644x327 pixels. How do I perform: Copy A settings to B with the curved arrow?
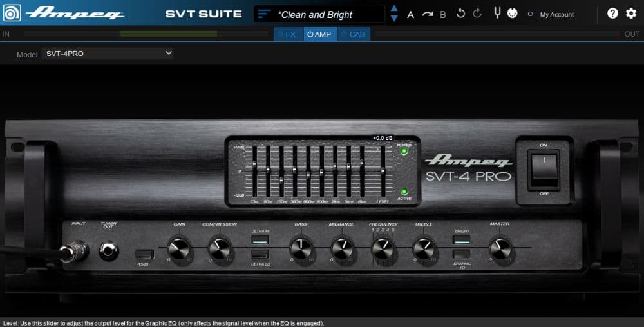point(428,14)
